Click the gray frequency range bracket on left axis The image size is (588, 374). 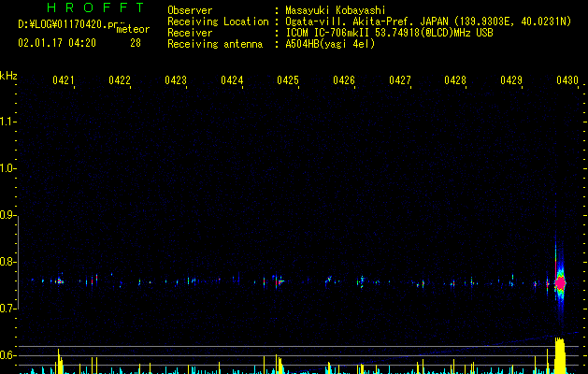tap(18, 263)
